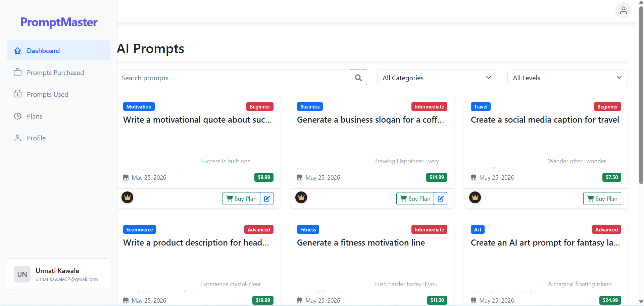This screenshot has width=644, height=306.
Task: Click the Business category badge
Action: point(310,106)
